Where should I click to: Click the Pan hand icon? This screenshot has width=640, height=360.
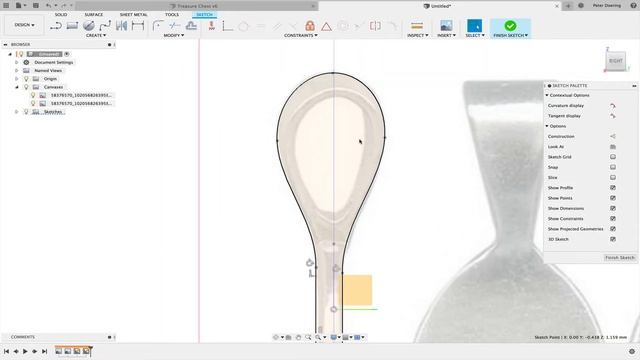[x=298, y=337]
